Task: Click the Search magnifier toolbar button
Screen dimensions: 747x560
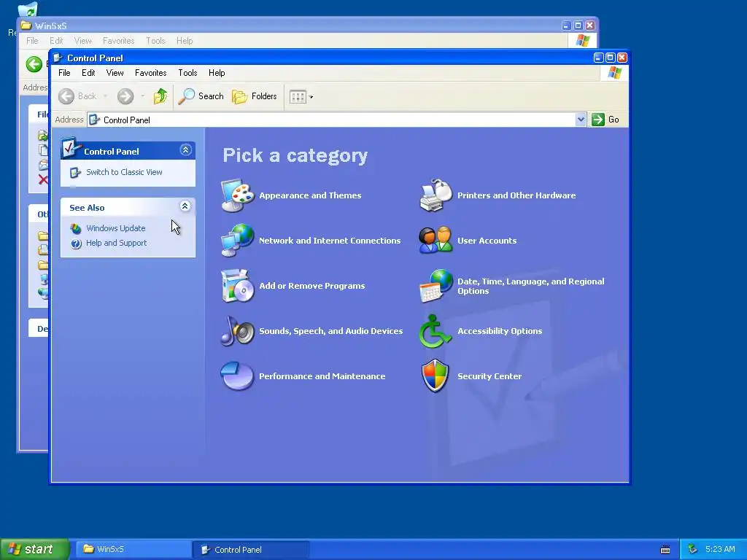Action: (x=201, y=96)
